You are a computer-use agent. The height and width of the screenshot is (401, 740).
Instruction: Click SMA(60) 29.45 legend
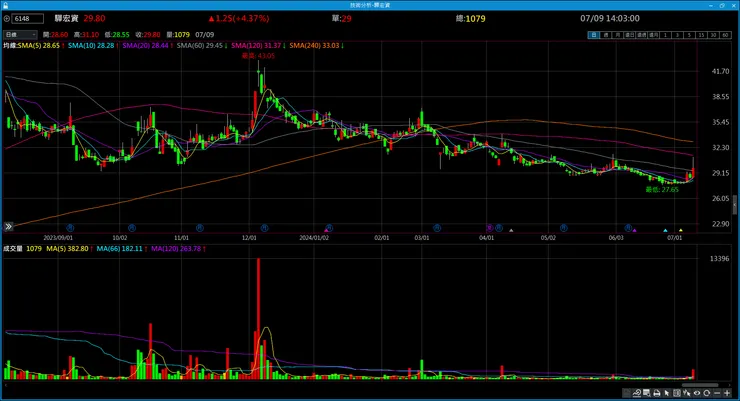coord(202,46)
